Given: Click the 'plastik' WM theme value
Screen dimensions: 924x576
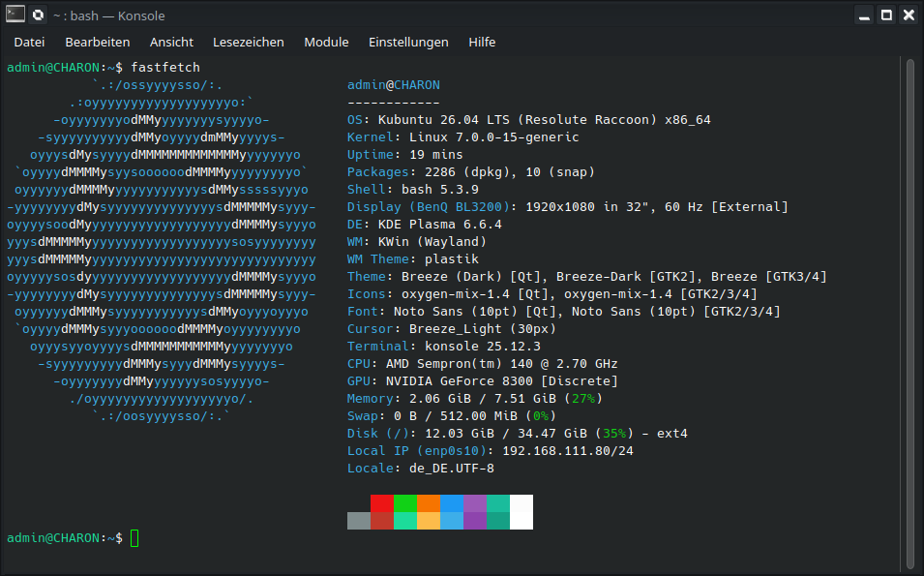Looking at the screenshot, I should click(x=452, y=258).
